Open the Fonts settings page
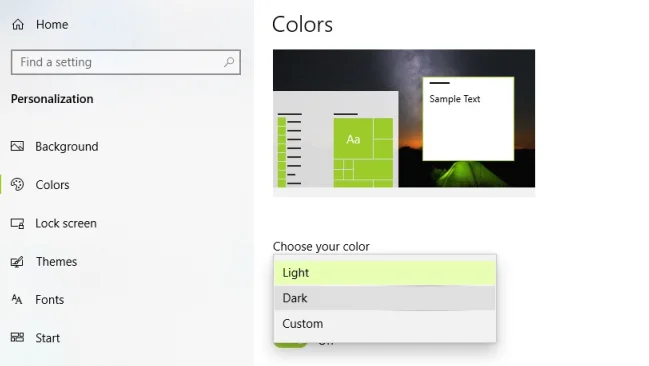 (50, 300)
